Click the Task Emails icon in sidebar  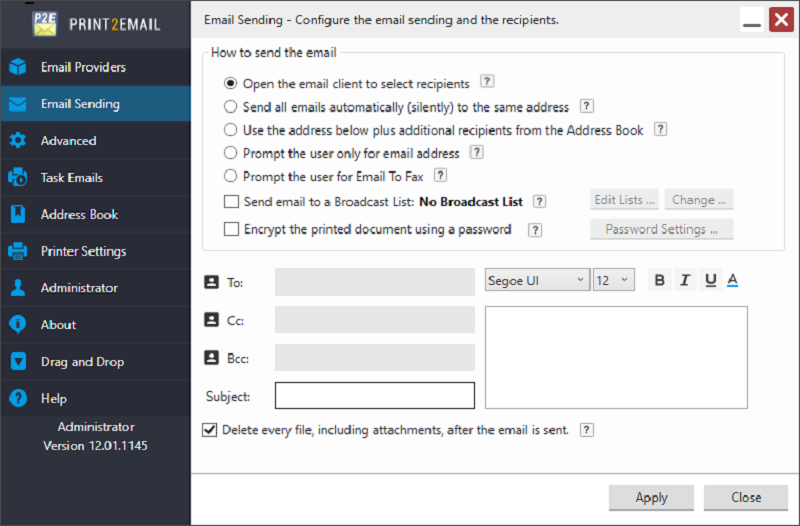tap(17, 178)
